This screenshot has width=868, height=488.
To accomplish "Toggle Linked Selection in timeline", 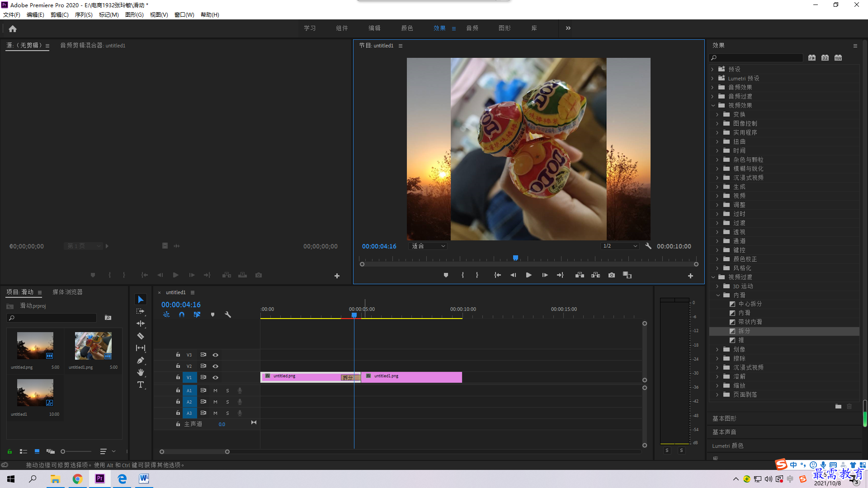I will pyautogui.click(x=197, y=314).
